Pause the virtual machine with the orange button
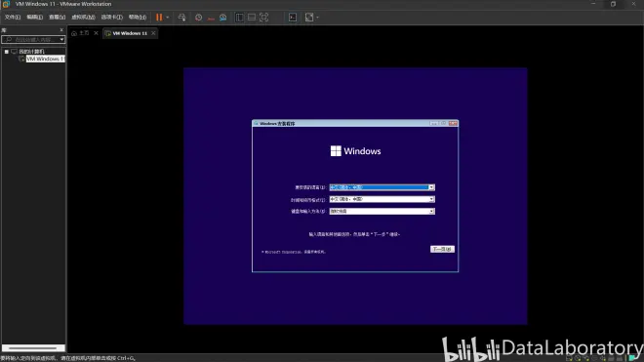The height and width of the screenshot is (362, 644). tap(159, 18)
